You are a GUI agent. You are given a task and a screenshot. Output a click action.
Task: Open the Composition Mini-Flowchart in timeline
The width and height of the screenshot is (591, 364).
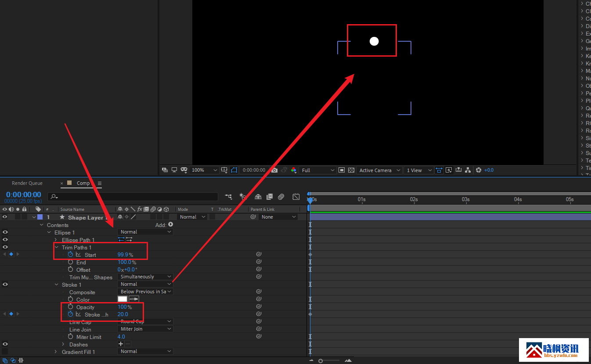point(228,197)
